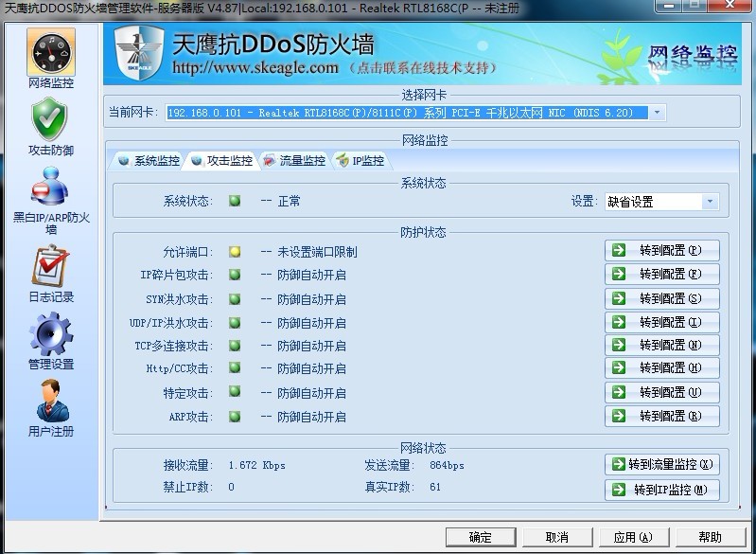Select the adapter entry 192.168.0.101 Realtek combo box
756x554 pixels.
(x=415, y=113)
